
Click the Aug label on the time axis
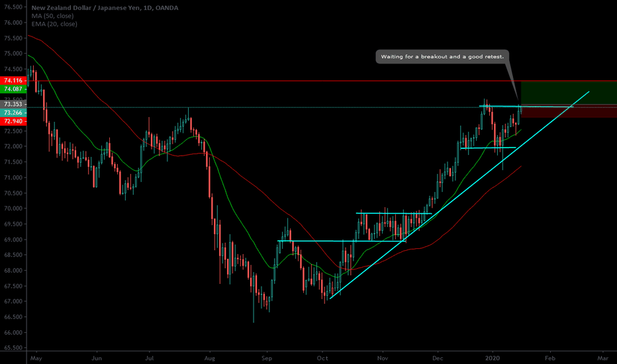pos(210,357)
